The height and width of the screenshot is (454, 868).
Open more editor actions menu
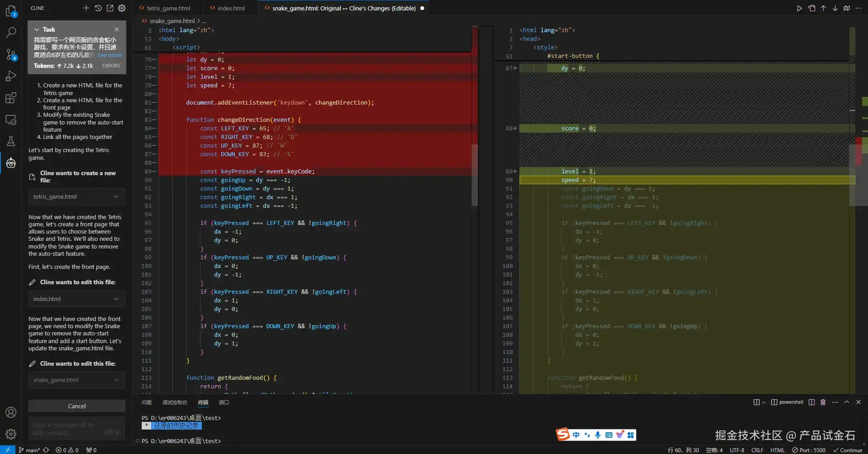[858, 8]
